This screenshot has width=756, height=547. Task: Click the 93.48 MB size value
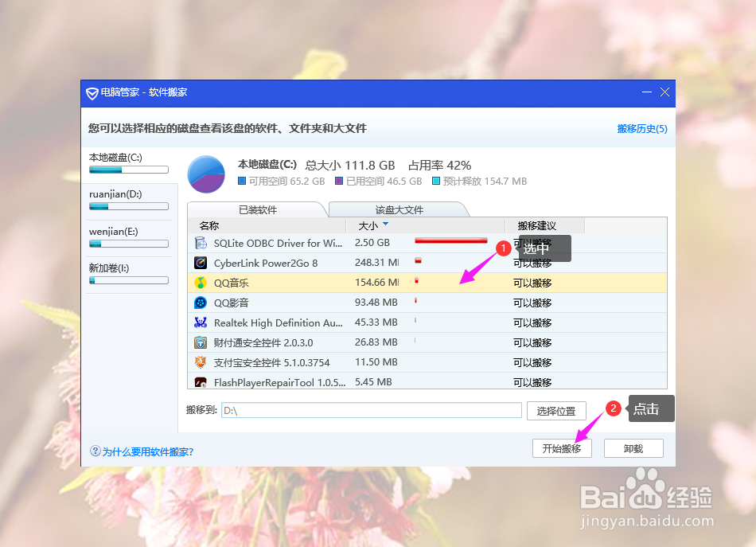click(376, 303)
